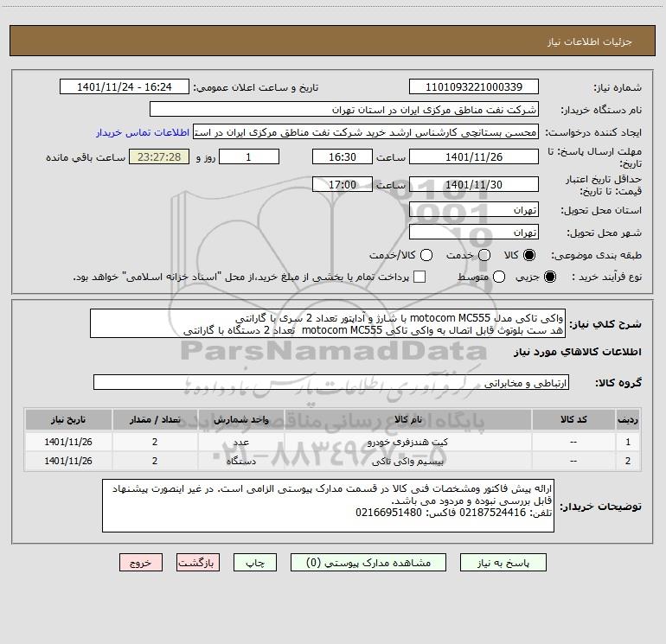Viewport: 666px width, 644px height.
Task: Click the unit cell دستگاه in row 2
Action: (240, 461)
